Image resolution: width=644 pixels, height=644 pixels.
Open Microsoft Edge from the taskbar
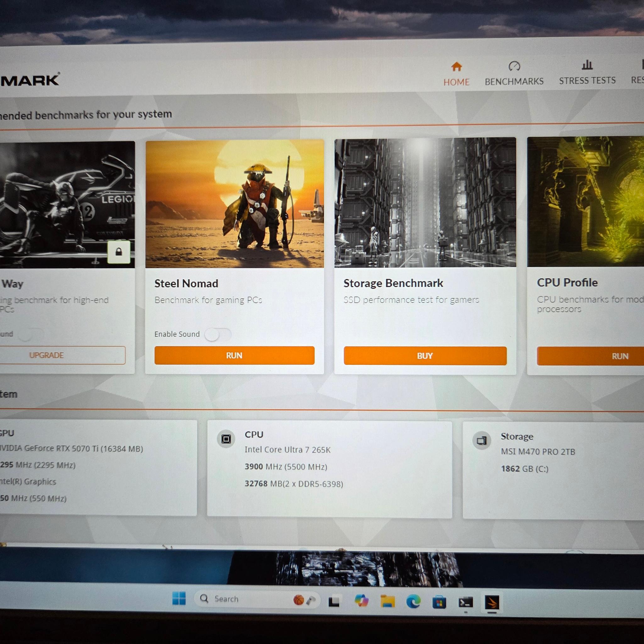413,601
